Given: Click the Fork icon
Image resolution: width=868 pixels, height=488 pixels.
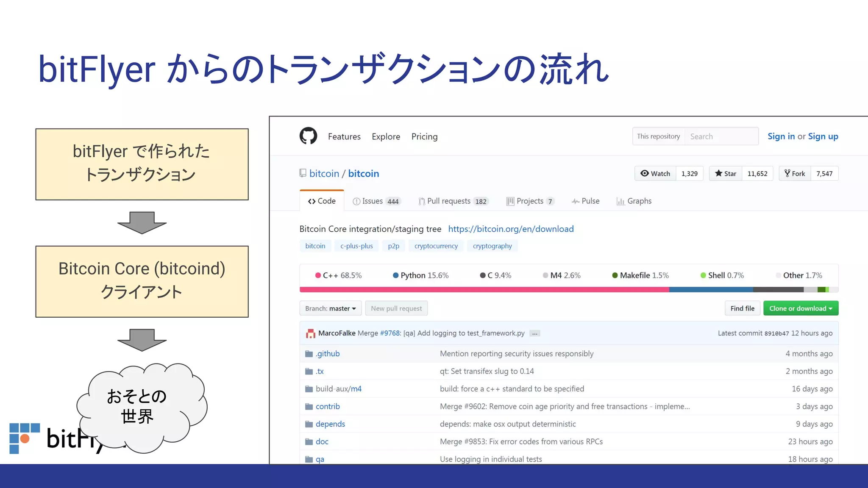Looking at the screenshot, I should [787, 173].
